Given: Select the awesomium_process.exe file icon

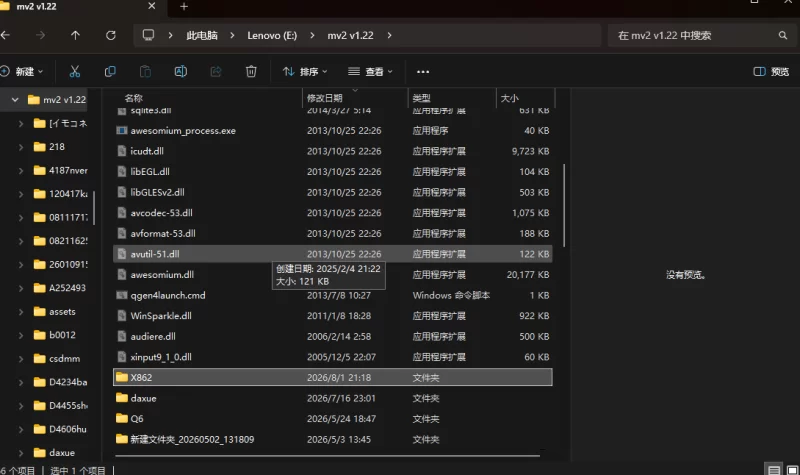Looking at the screenshot, I should (121, 131).
